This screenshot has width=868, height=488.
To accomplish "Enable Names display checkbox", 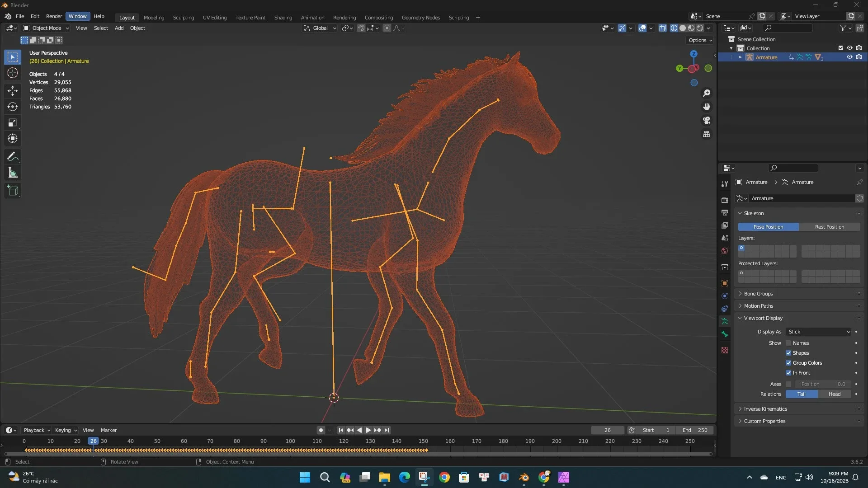I will (x=788, y=343).
